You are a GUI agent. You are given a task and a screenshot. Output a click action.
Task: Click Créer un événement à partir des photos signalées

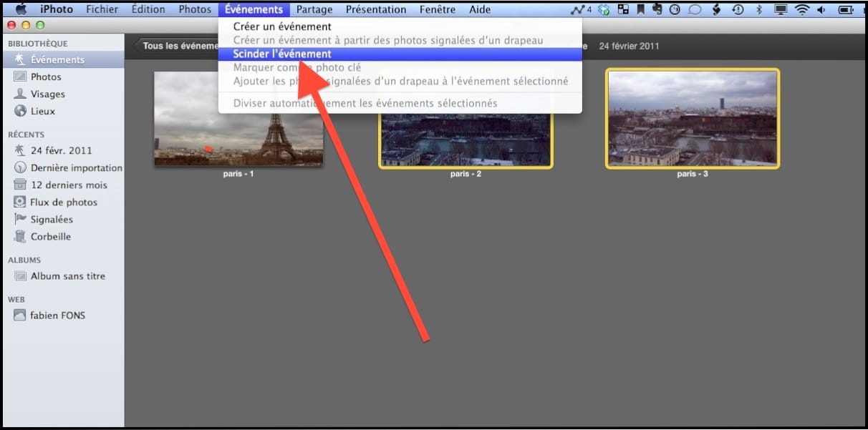click(x=400, y=40)
